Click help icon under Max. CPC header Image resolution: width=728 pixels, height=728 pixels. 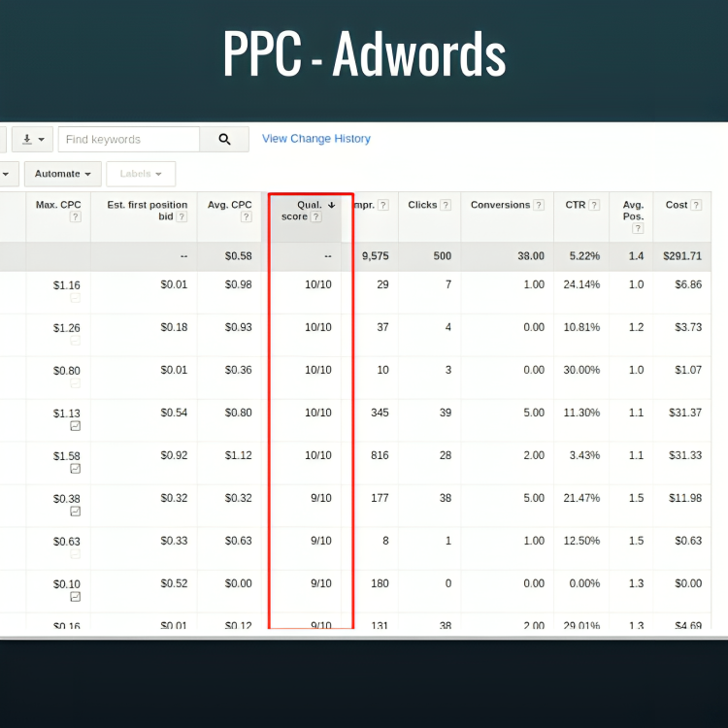pyautogui.click(x=75, y=217)
